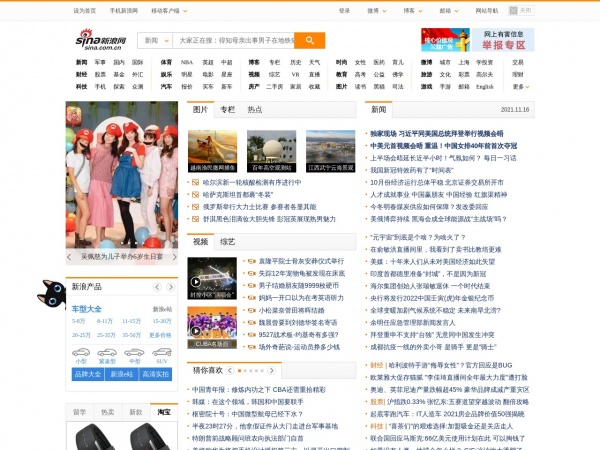Click previous arrow in 新浪产品 header
The image size is (600, 450).
(x=157, y=287)
